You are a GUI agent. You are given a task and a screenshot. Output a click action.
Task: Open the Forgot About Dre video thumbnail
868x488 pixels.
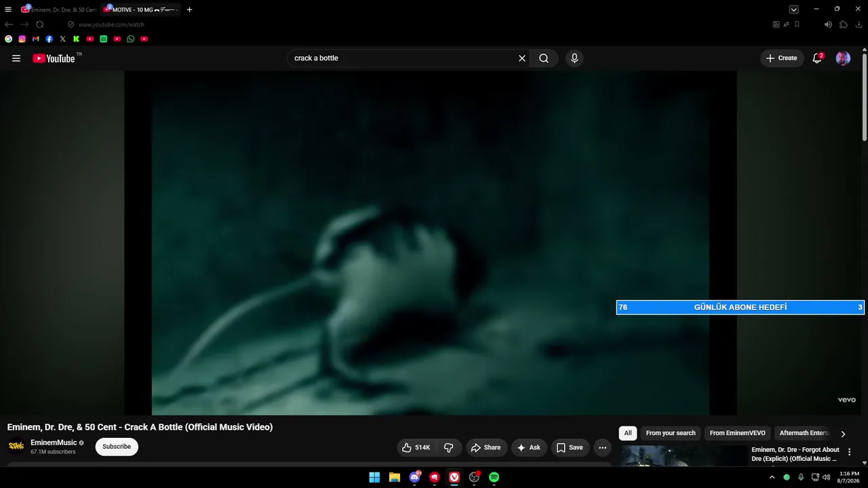click(x=683, y=455)
